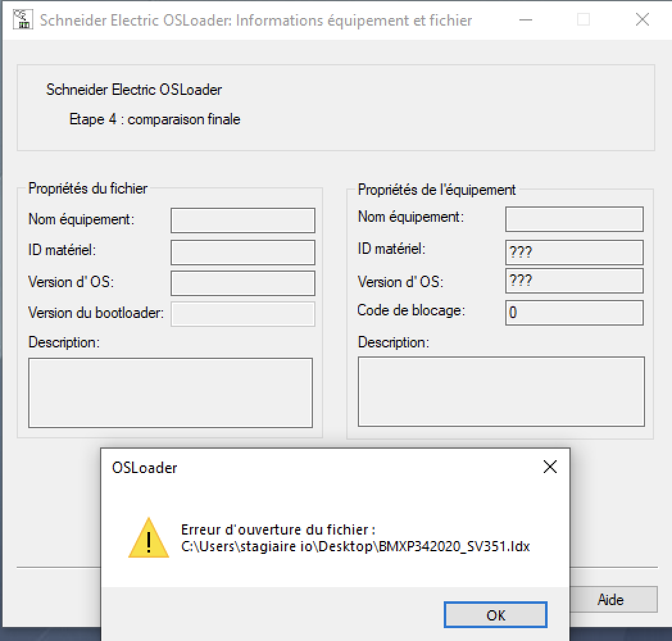Click the OSLoader dialog title bar
Screen dimensions: 672x641
(x=321, y=468)
